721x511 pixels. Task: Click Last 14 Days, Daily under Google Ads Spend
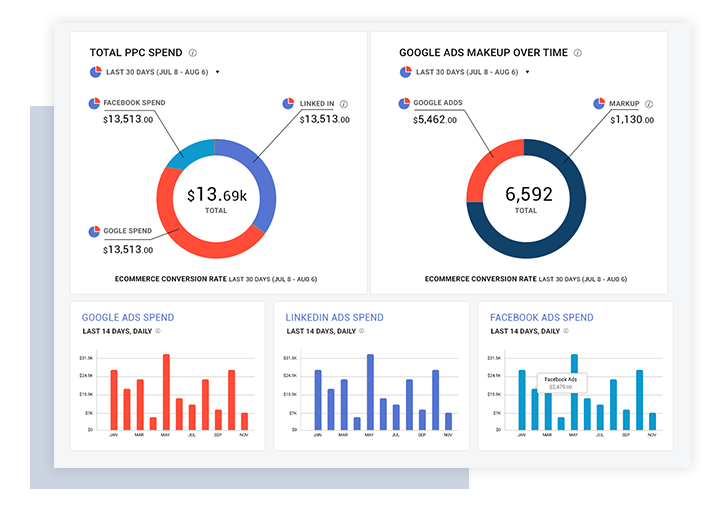pos(117,332)
